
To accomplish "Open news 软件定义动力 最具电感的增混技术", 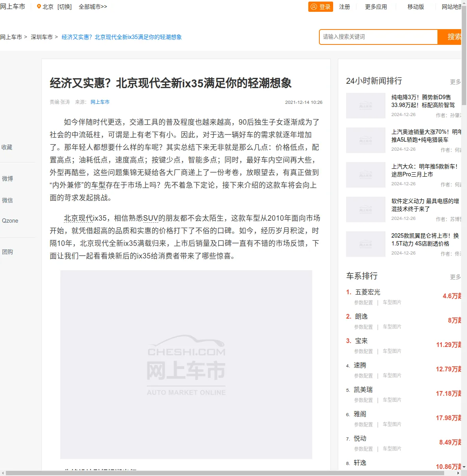I will pyautogui.click(x=425, y=205).
